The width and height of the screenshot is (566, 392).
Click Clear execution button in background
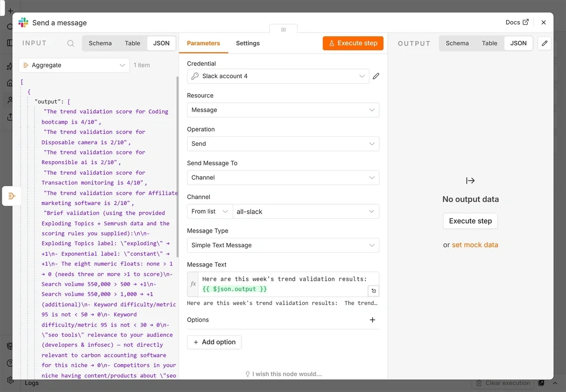[x=503, y=383]
